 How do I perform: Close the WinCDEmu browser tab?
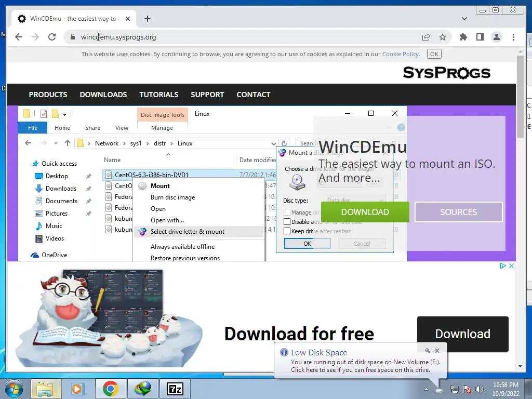(x=128, y=19)
